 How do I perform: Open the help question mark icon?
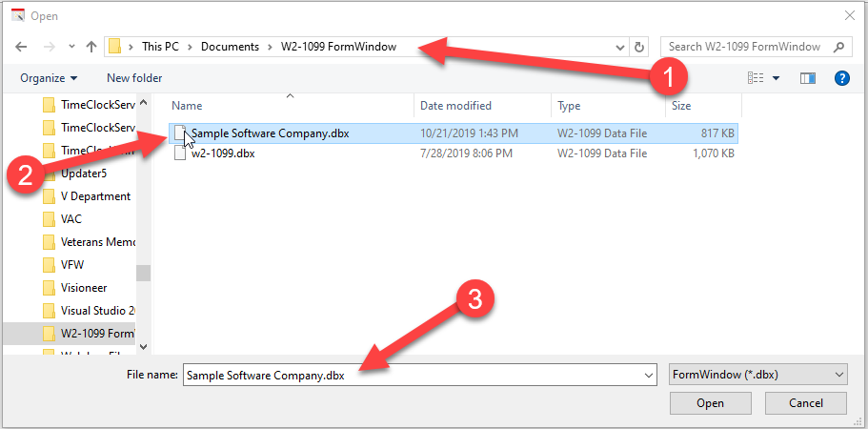[841, 78]
